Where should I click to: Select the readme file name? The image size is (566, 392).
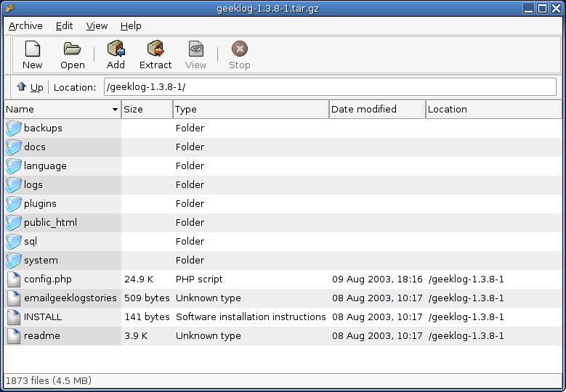pyautogui.click(x=42, y=336)
